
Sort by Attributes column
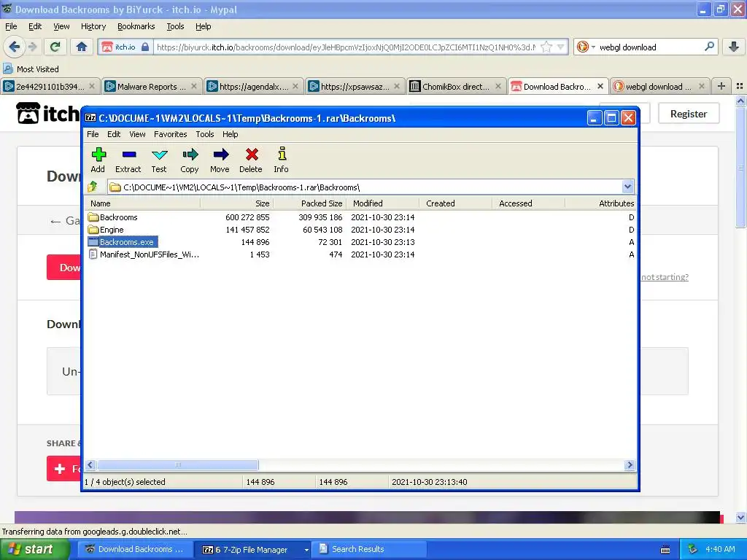click(600, 203)
